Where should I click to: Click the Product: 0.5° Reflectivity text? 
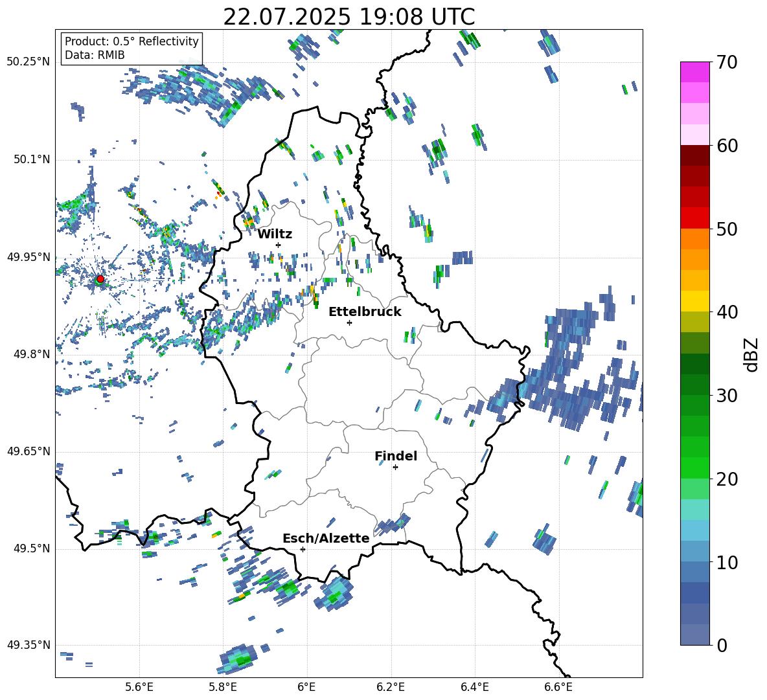tap(132, 41)
